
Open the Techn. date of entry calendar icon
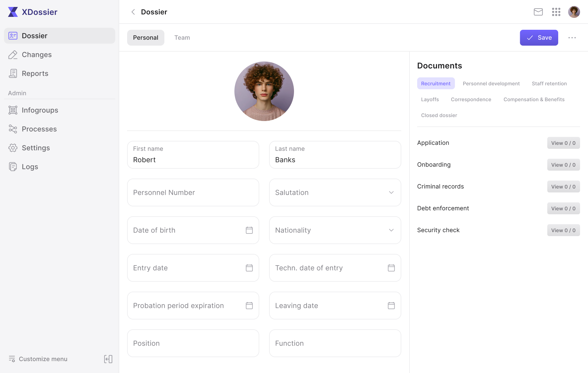point(391,268)
